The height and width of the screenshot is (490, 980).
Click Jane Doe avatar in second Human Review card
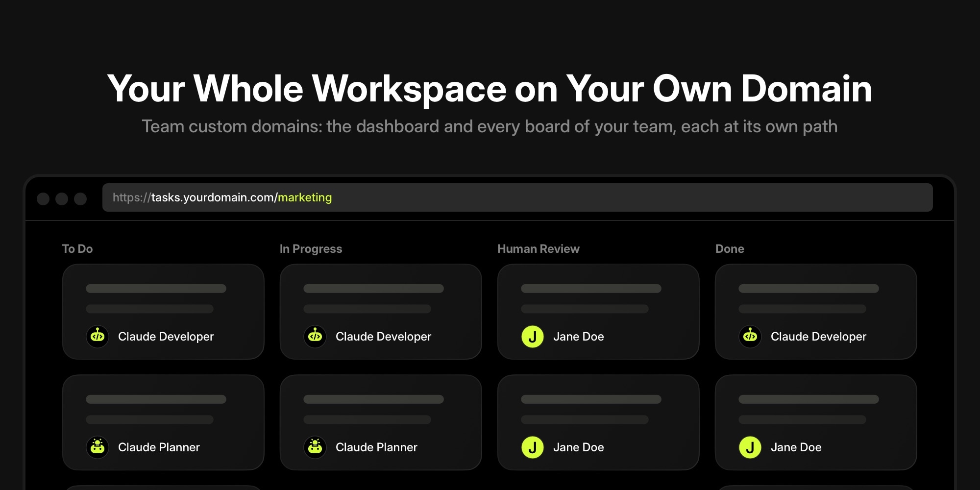coord(533,447)
